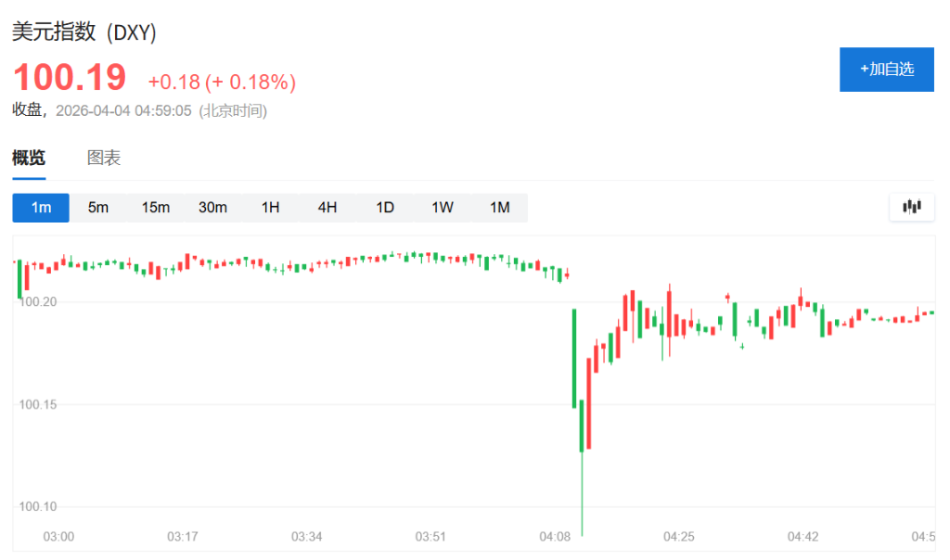Click the 100.19 current price
This screenshot has height=560, width=950.
coord(69,78)
